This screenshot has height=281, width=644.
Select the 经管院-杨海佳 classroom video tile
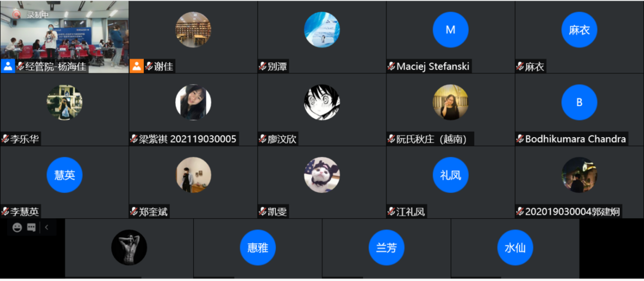64,37
